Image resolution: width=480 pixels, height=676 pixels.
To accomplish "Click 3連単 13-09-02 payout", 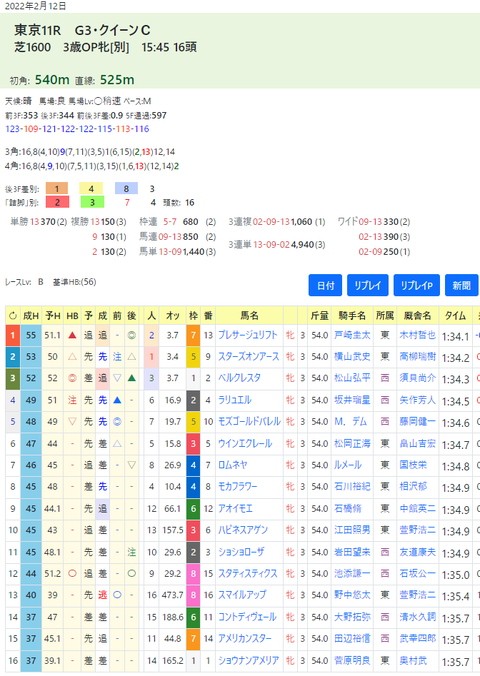I will [x=277, y=245].
